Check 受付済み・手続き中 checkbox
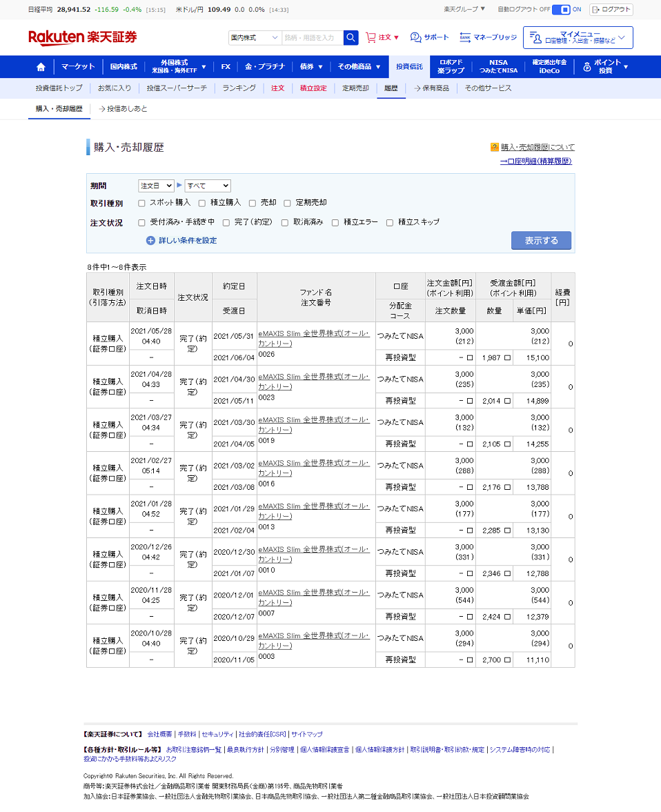661x812 pixels. tap(141, 223)
